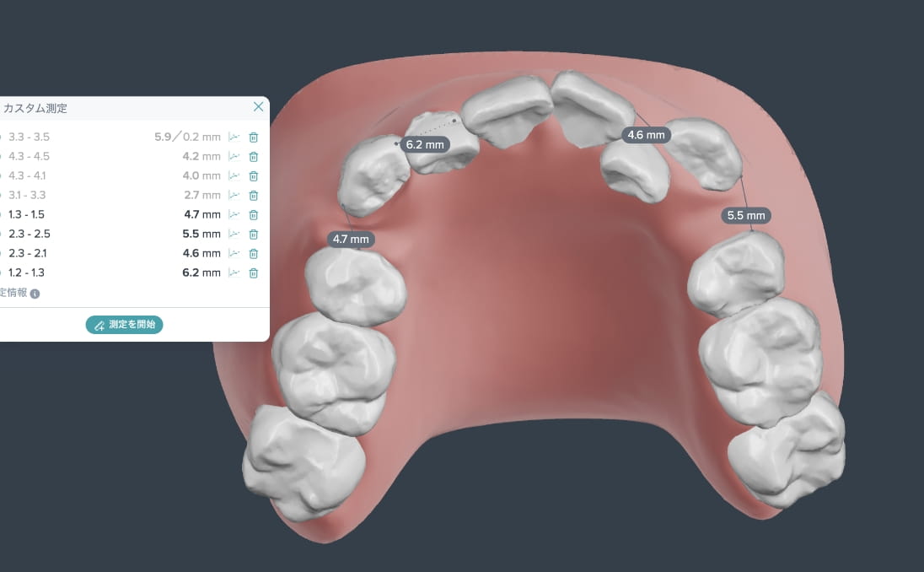Image resolution: width=924 pixels, height=572 pixels.
Task: Click the graph icon for 3.1 - 3.3
Action: click(234, 195)
